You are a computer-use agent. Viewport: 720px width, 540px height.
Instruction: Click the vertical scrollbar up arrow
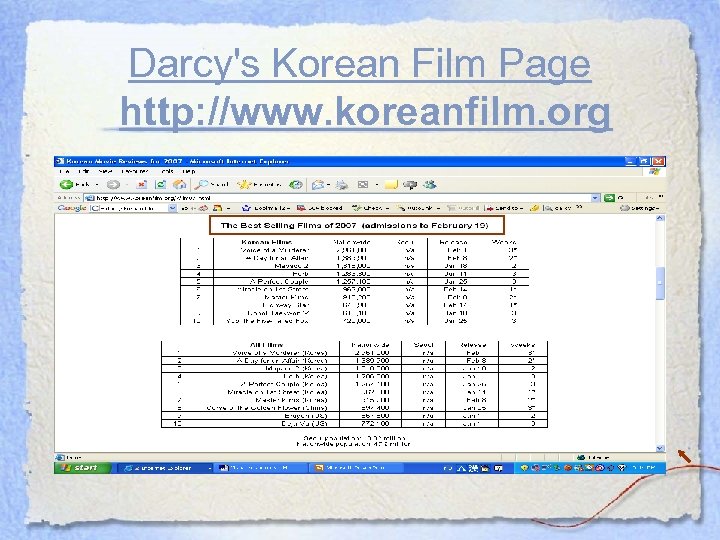click(660, 219)
